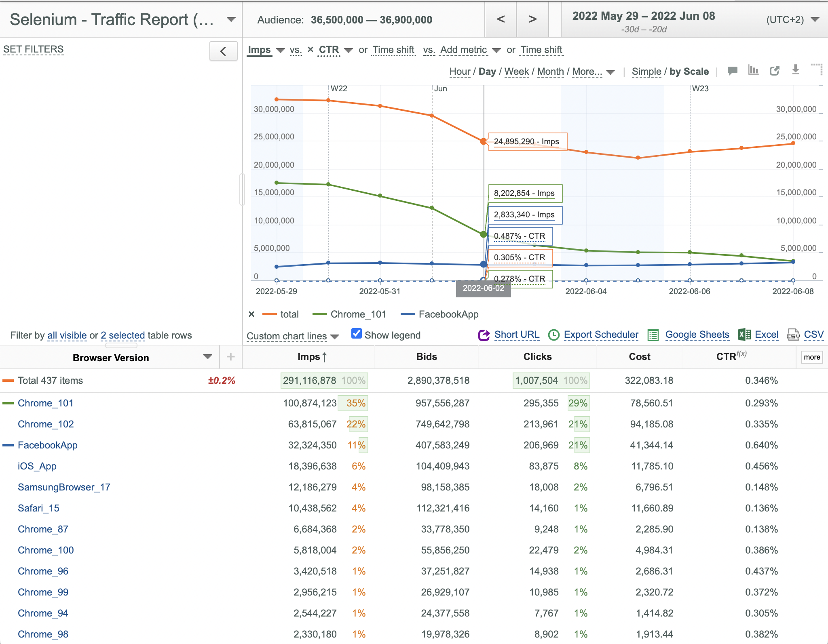
Task: Download the chart image arrow icon
Action: [x=796, y=69]
